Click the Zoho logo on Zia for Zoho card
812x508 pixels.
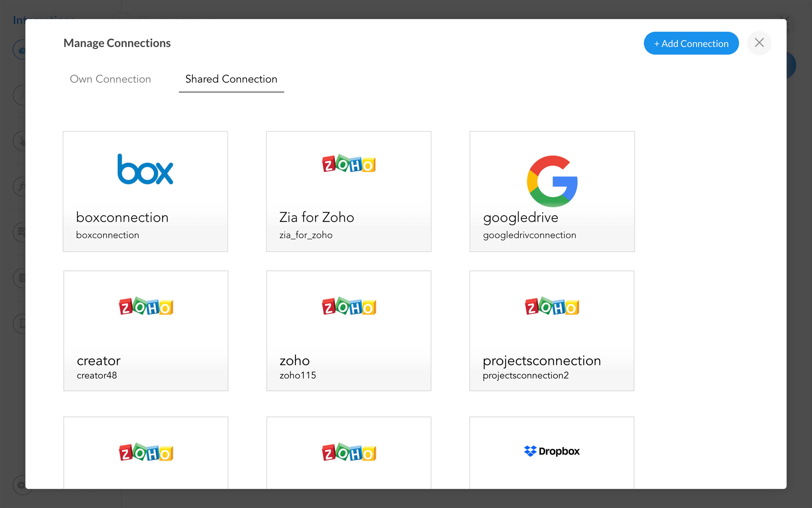pos(349,164)
